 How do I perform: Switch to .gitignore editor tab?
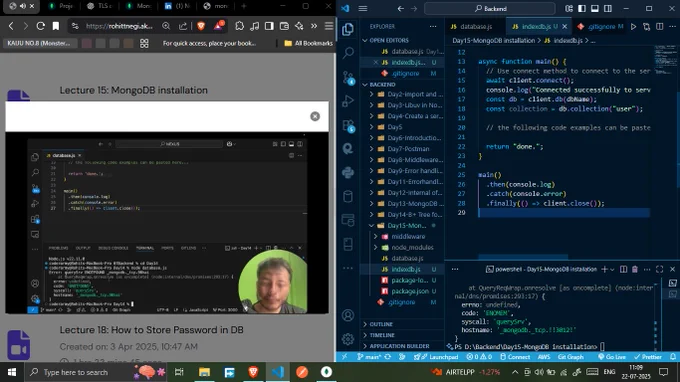600,26
